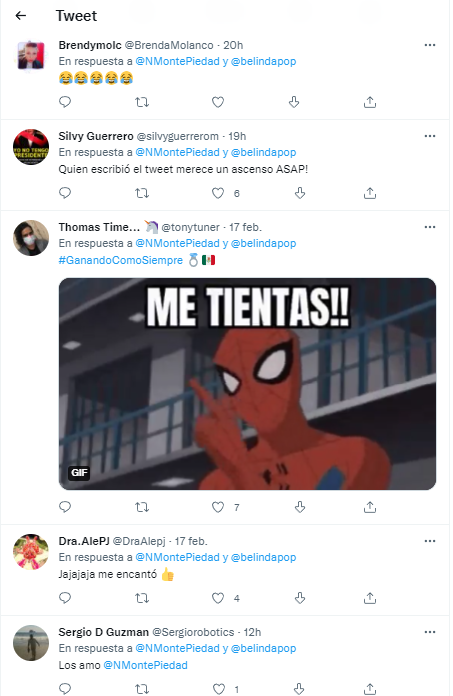Share Dra.AlePJ's tweet
Screen dimensions: 453x696
pyautogui.click(x=370, y=598)
